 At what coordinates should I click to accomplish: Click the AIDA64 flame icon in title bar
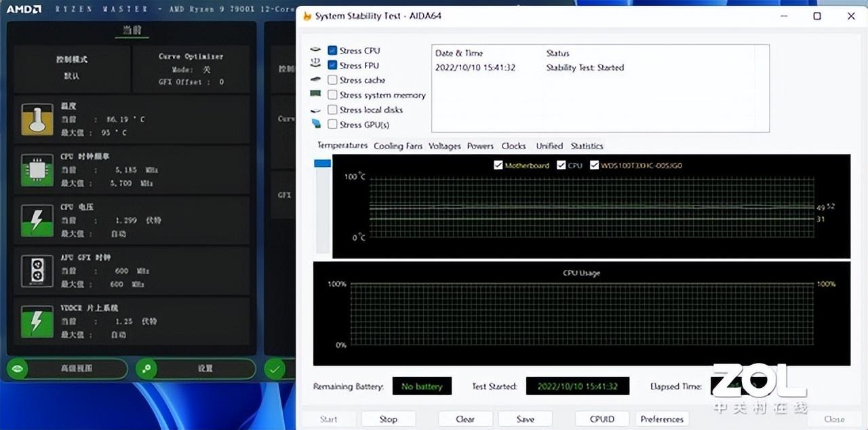point(307,16)
